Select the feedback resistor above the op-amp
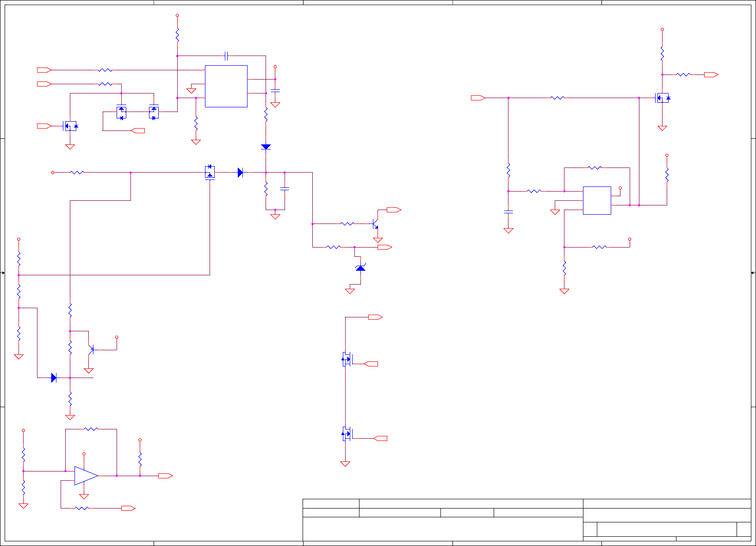 click(91, 429)
